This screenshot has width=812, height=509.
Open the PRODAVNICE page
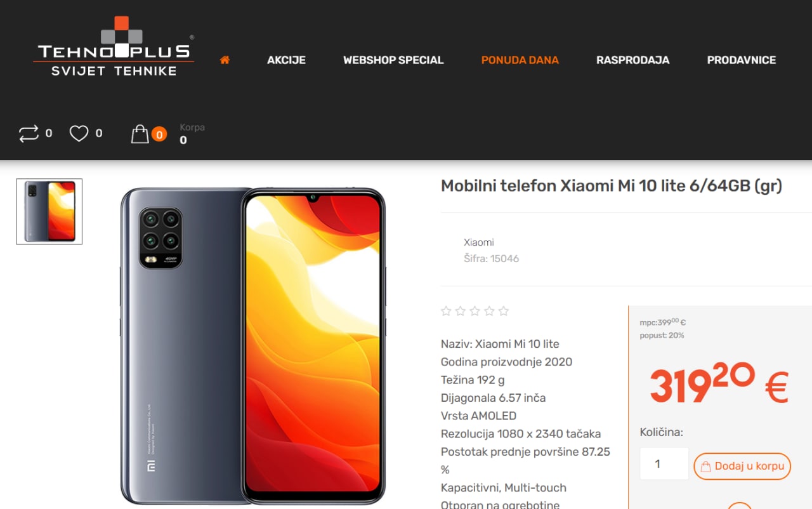coord(742,60)
